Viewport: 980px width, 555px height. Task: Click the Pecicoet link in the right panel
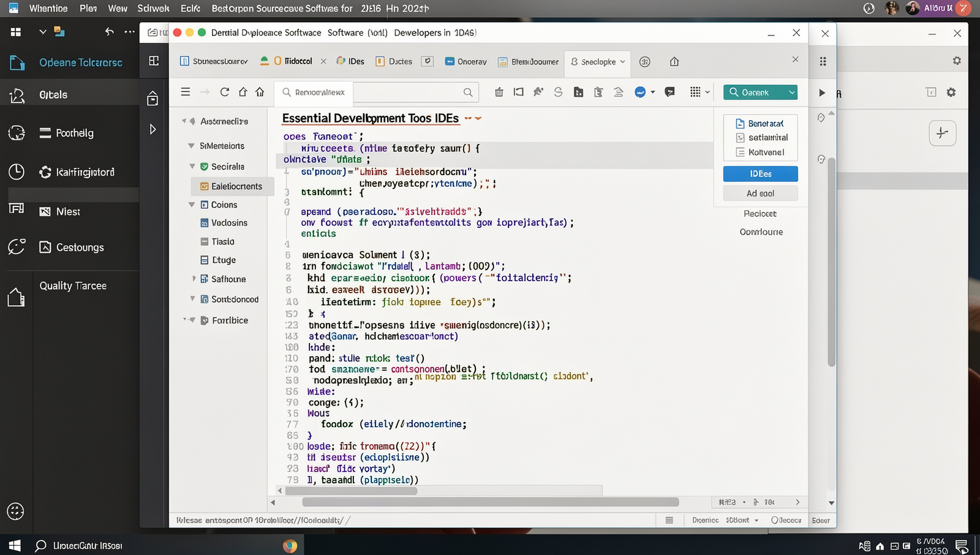(760, 214)
